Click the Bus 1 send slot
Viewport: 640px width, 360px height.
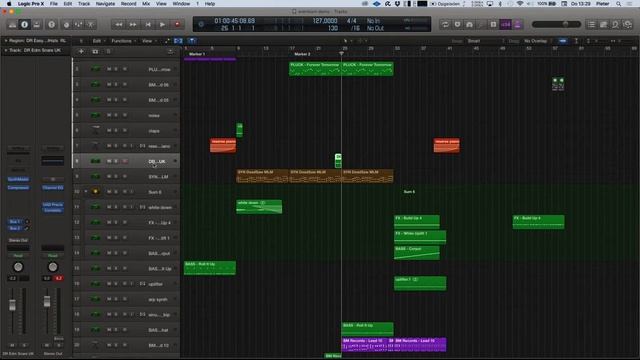coord(15,221)
